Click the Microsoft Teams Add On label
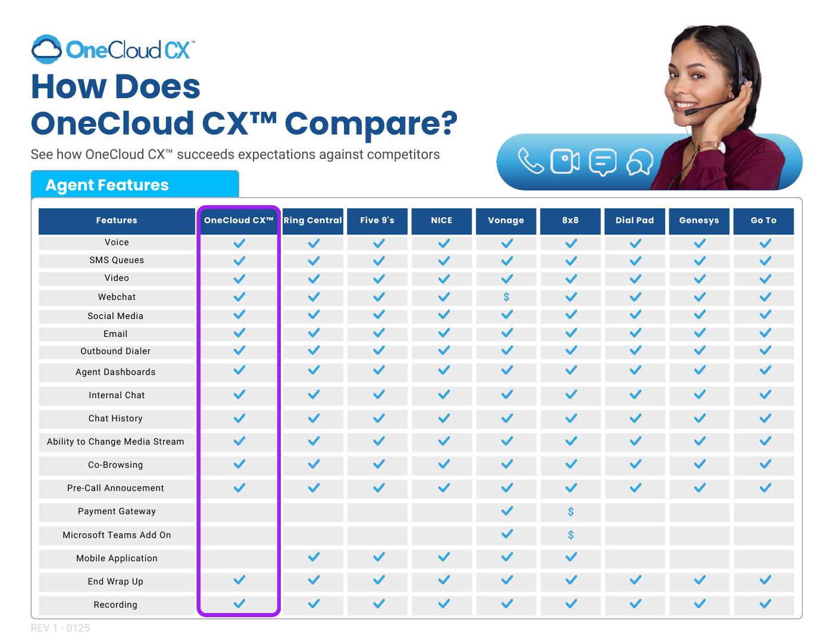This screenshot has height=644, width=833. pos(117,535)
